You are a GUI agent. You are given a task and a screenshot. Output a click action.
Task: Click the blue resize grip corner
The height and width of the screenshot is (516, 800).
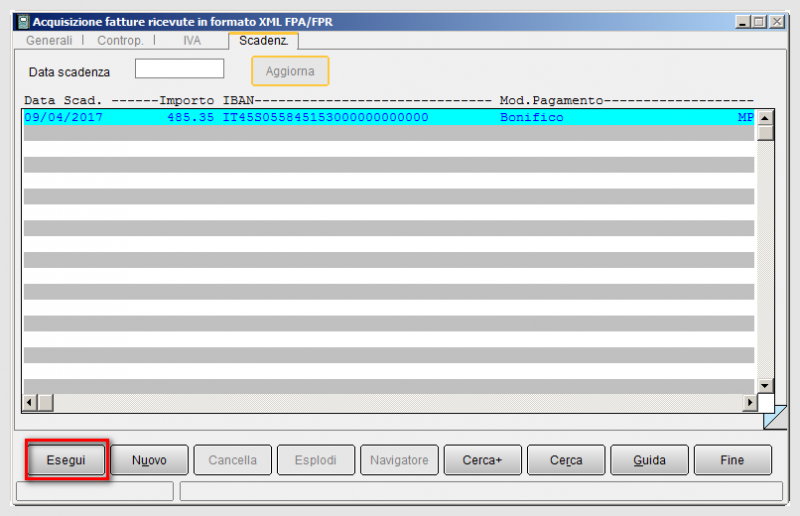point(776,417)
